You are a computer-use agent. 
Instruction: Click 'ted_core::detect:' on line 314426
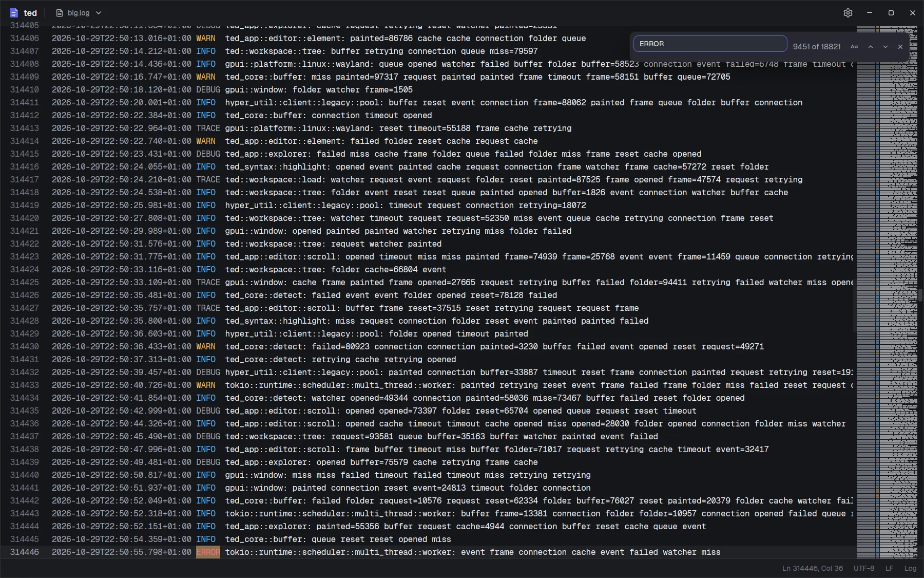266,295
